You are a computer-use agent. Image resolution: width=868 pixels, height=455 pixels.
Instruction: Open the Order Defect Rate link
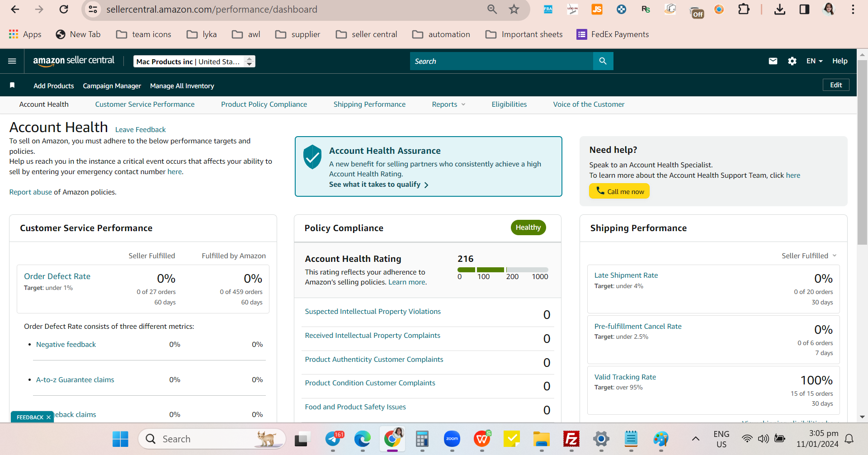pos(57,276)
